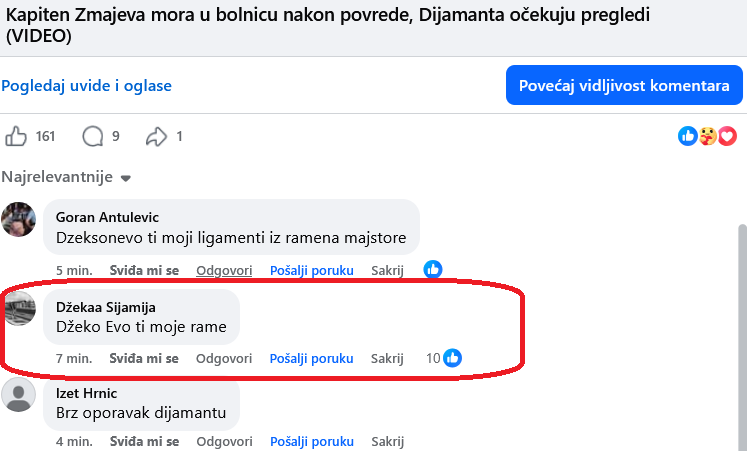Click the share arrow icon

click(157, 136)
